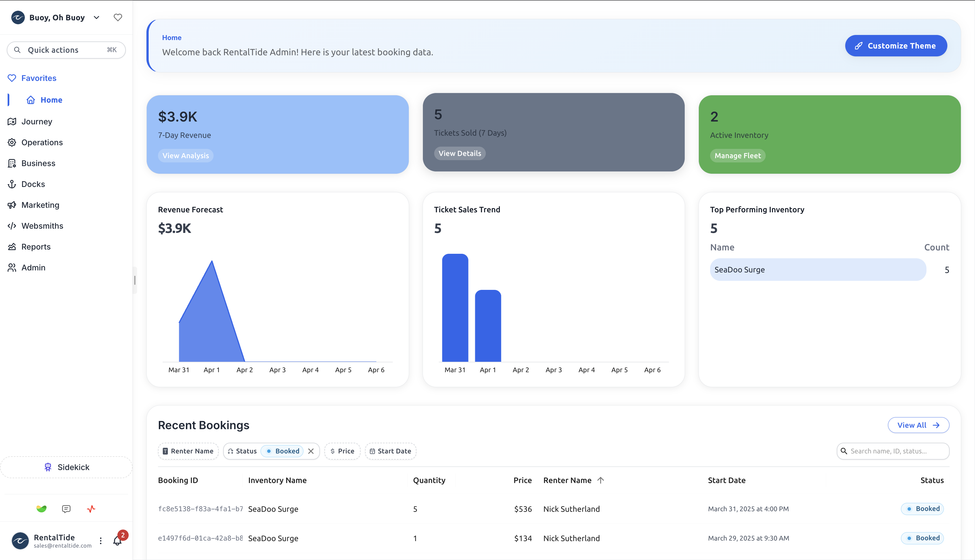This screenshot has height=560, width=975.
Task: Click the Booked badge on the $134 row
Action: [x=922, y=538]
